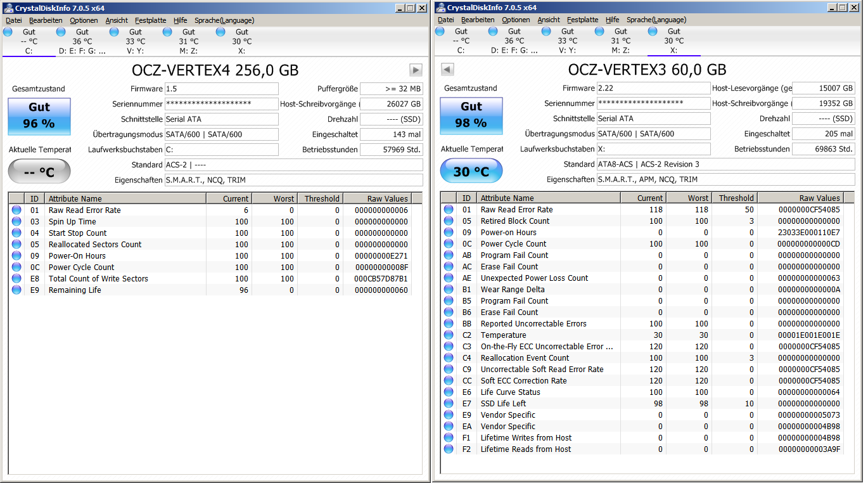The image size is (868, 483).
Task: Click status orb for Lifetime Writes from Host
Action: pos(449,437)
